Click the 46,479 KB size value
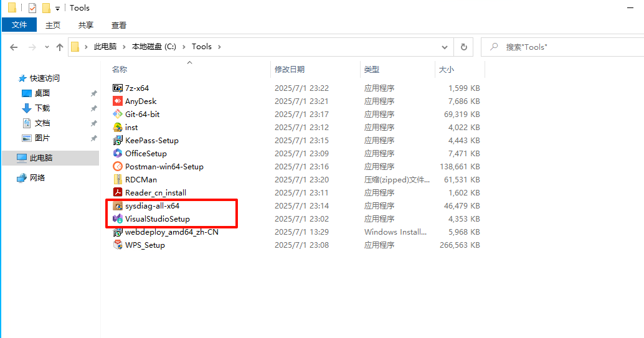This screenshot has width=644, height=338. pyautogui.click(x=462, y=206)
